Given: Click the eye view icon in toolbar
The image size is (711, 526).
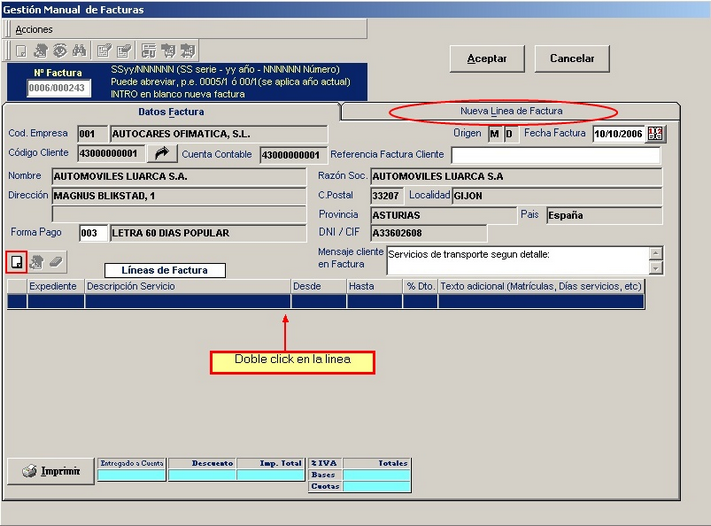Looking at the screenshot, I should tap(60, 51).
